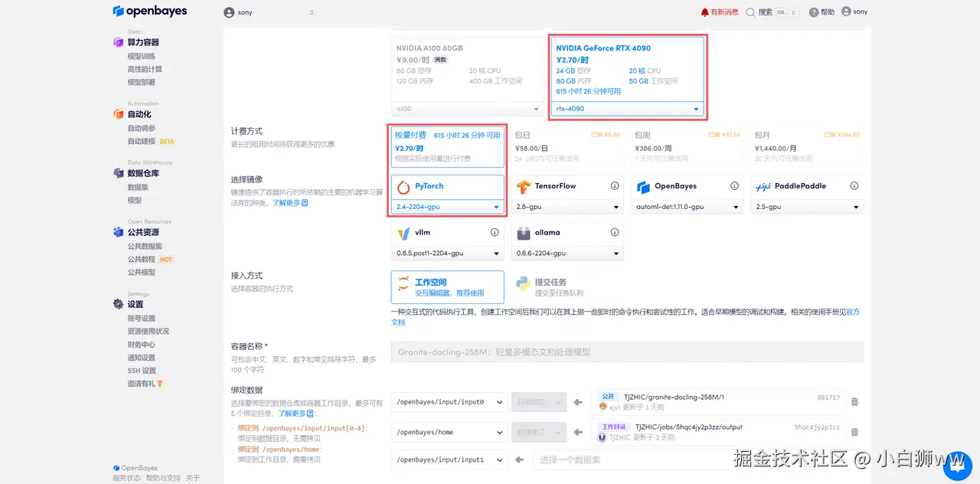Screen dimensions: 980x484
Task: Open 资源使用状况 in sidebar
Action: (148, 332)
